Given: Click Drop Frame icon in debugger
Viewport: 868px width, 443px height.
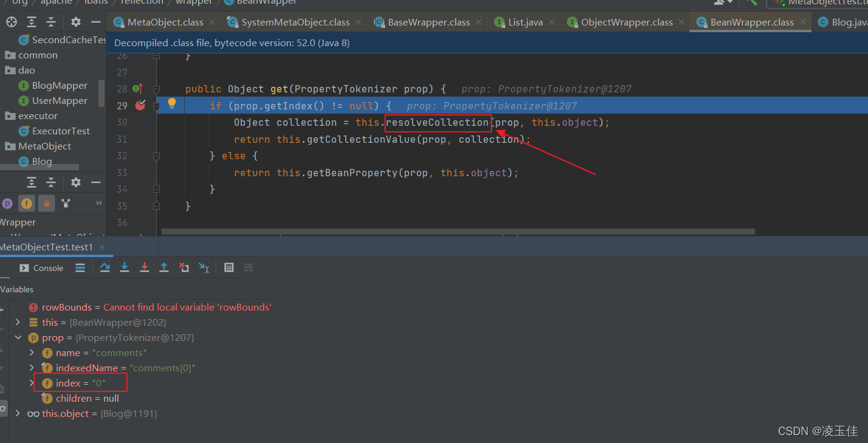Looking at the screenshot, I should [x=183, y=267].
